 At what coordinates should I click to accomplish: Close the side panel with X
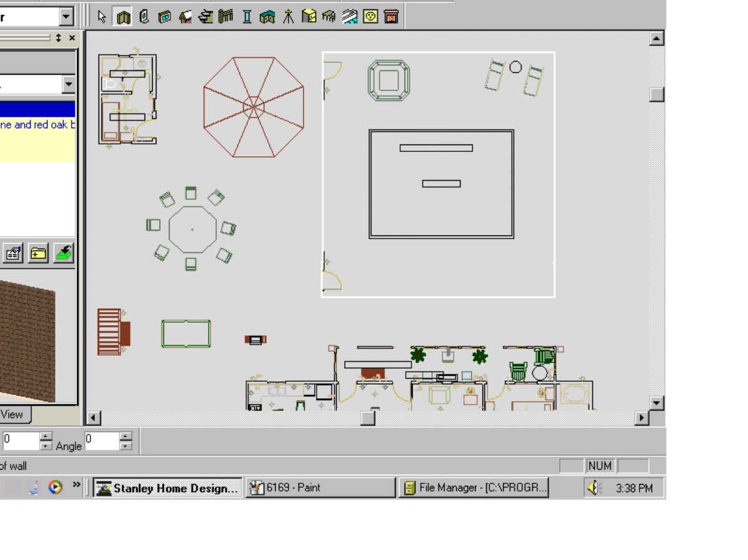pyautogui.click(x=72, y=38)
